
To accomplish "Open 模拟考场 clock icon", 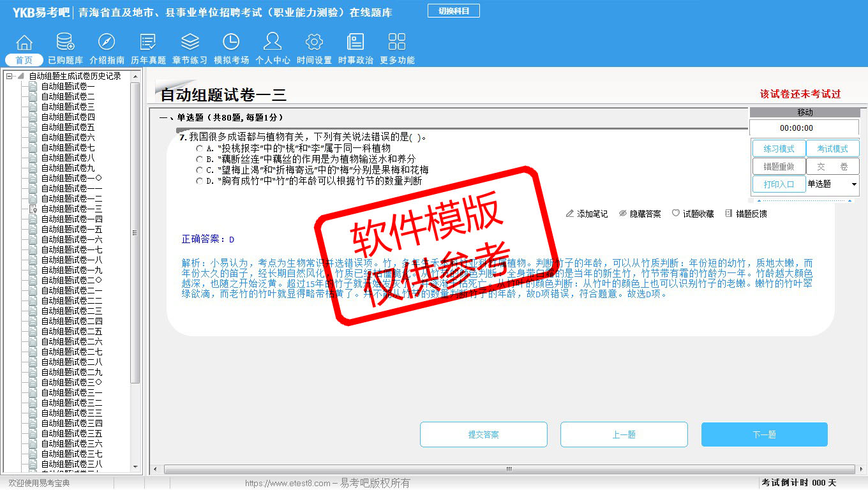I will pyautogui.click(x=231, y=43).
